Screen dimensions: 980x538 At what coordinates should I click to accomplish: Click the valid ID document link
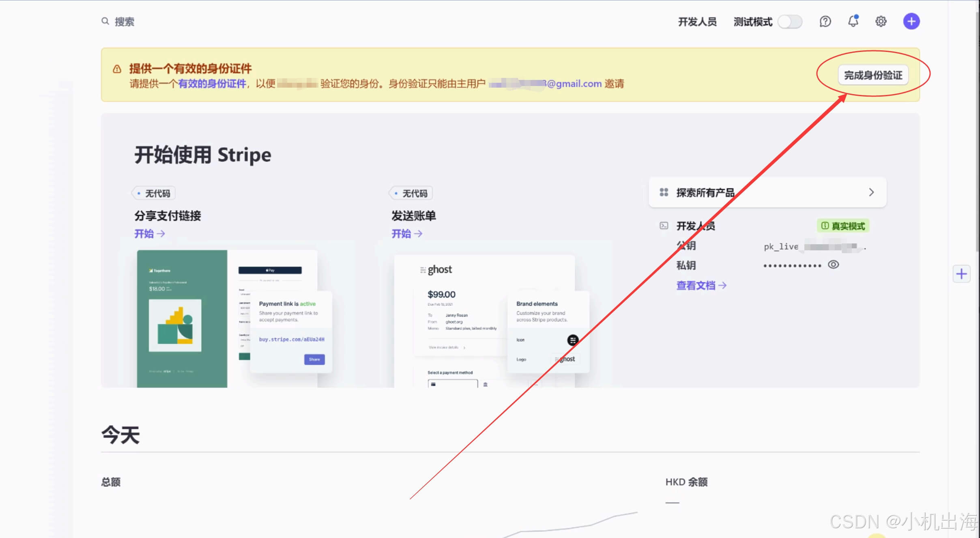pos(212,84)
